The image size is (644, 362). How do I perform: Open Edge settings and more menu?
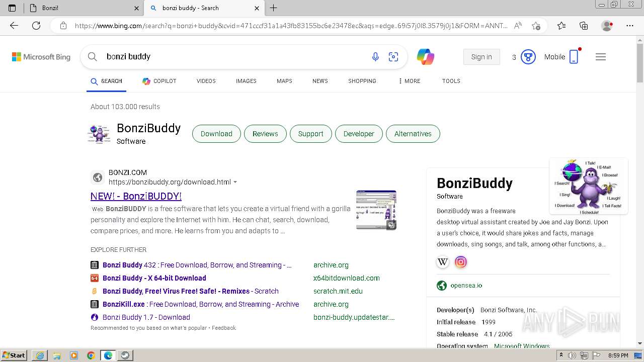tap(630, 26)
